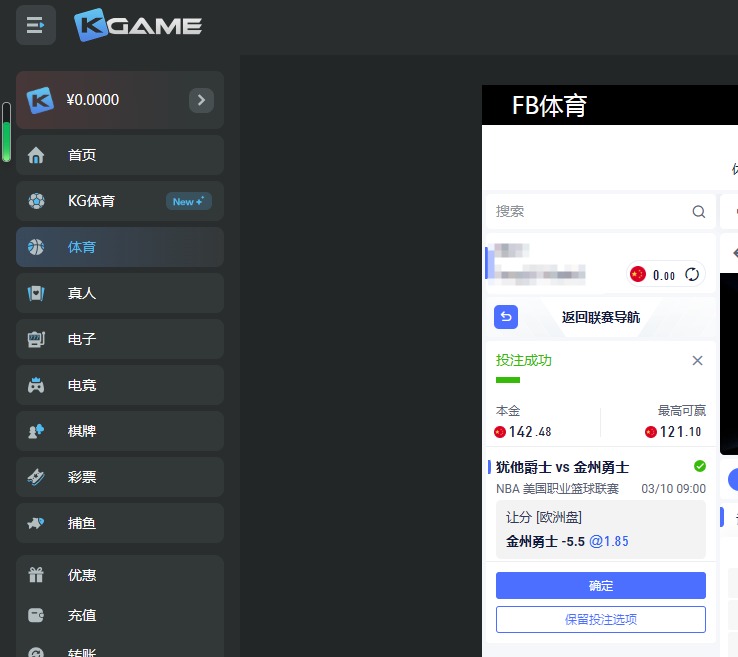Click the wallet icon beside 充值
Screen dimensions: 738x657
[x=36, y=615]
